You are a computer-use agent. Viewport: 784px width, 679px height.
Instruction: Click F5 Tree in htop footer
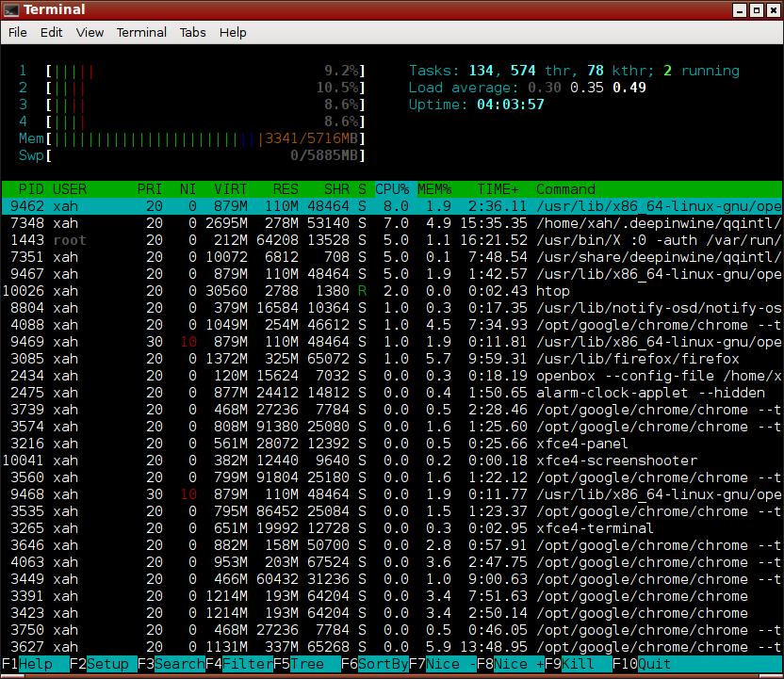point(307,664)
